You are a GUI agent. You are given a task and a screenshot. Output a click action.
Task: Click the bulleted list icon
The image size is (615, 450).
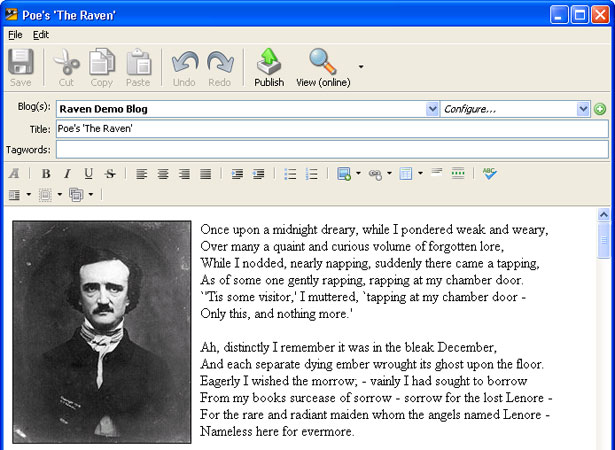pos(290,174)
